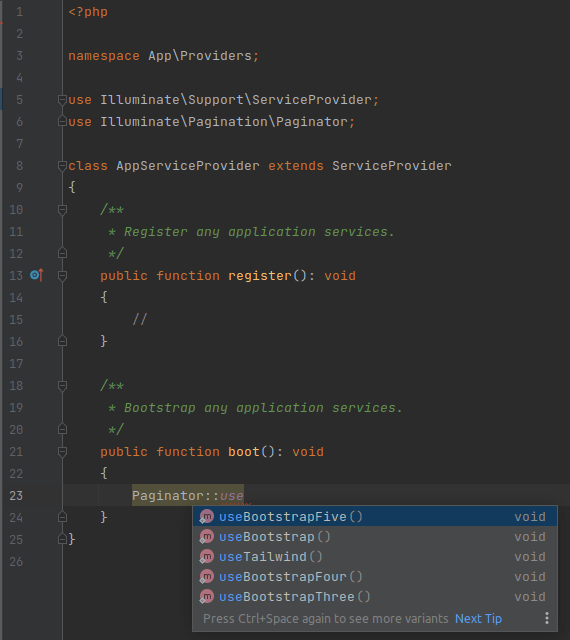Viewport: 570px width, 640px height.
Task: Click the method icon beside useBootstrapFour()
Action: coord(207,577)
